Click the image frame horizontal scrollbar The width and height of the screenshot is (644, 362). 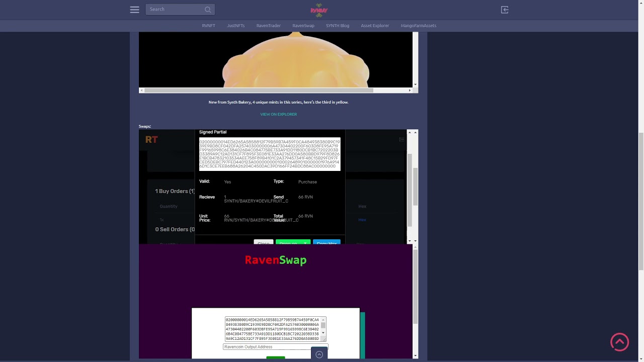[259, 90]
